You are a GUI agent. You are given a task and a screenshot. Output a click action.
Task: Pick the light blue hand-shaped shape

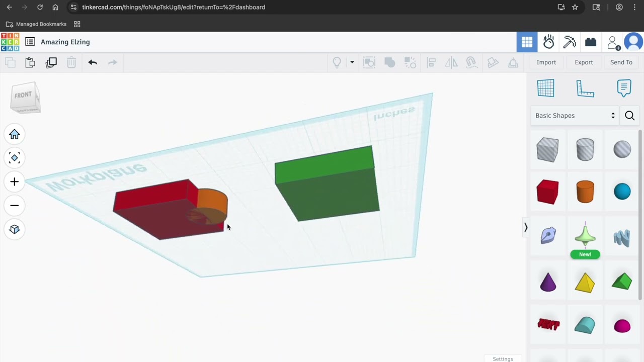tap(622, 238)
